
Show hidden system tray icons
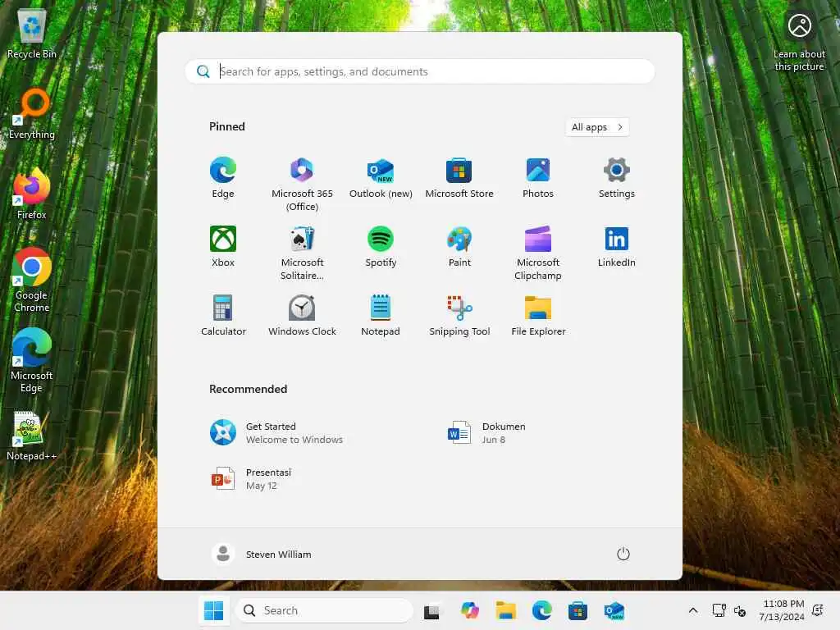click(692, 610)
